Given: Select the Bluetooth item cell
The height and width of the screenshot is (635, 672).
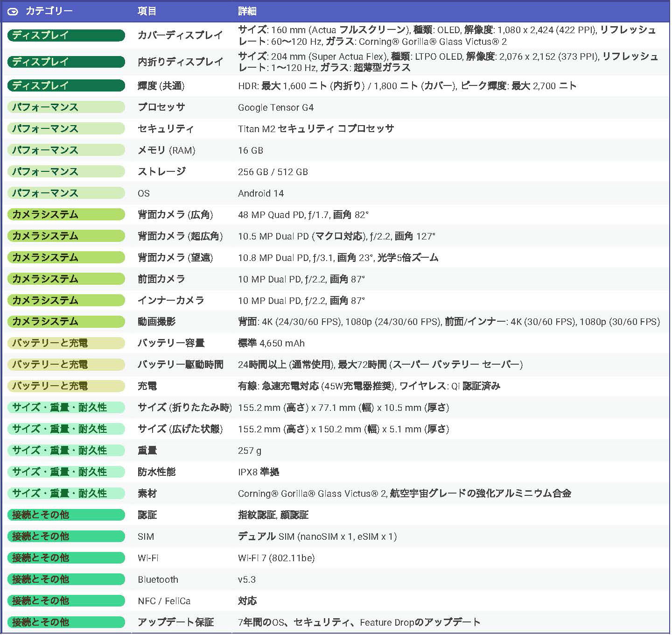Looking at the screenshot, I should tap(158, 579).
